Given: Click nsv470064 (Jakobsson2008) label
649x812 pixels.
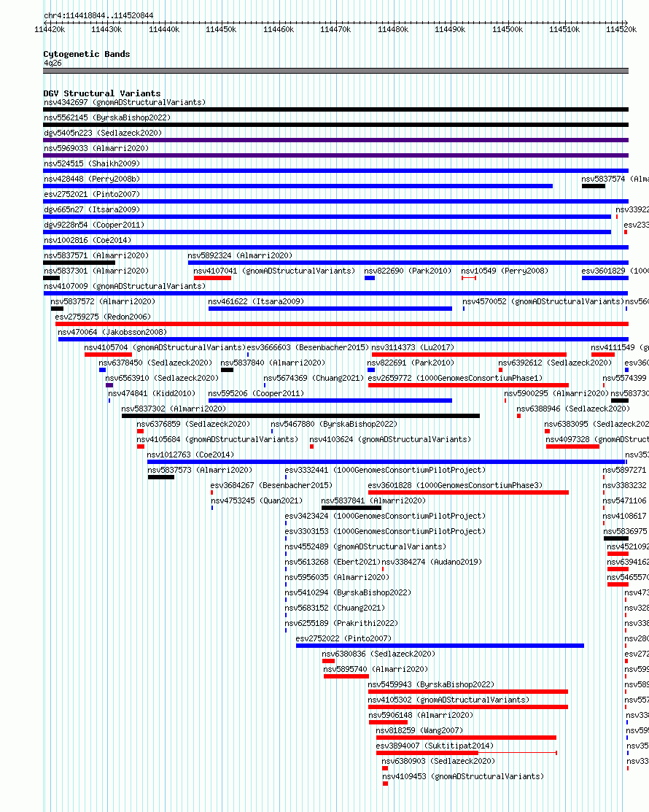Looking at the screenshot, I should click(x=112, y=333).
